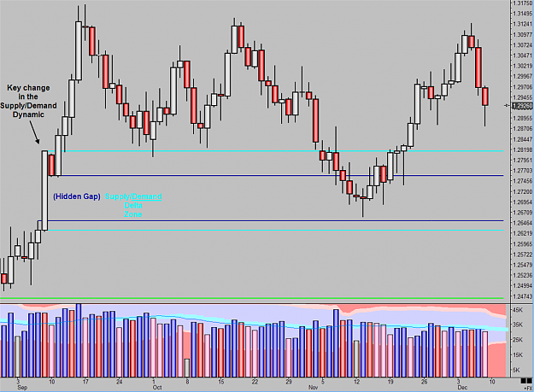Image resolution: width=534 pixels, height=392 pixels.
Task: Click the 1.24994 price axis label
Action: click(522, 286)
